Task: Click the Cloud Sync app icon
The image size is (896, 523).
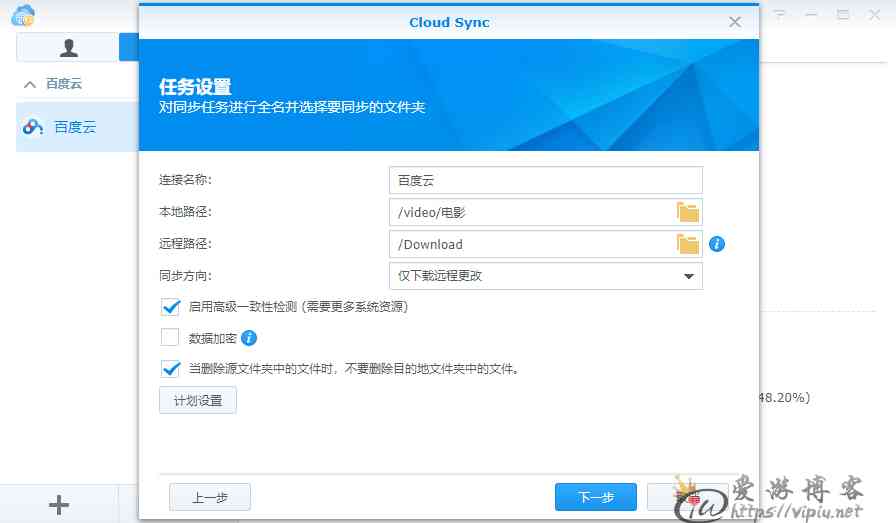Action: pos(23,15)
